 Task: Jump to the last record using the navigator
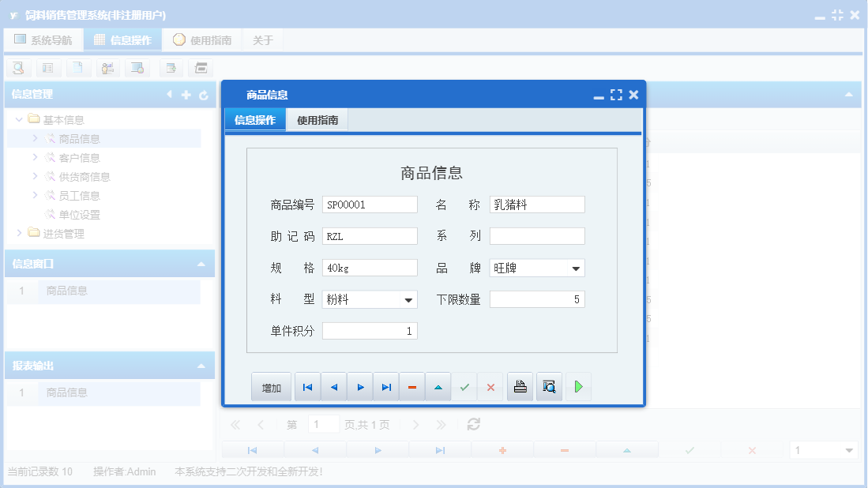385,386
